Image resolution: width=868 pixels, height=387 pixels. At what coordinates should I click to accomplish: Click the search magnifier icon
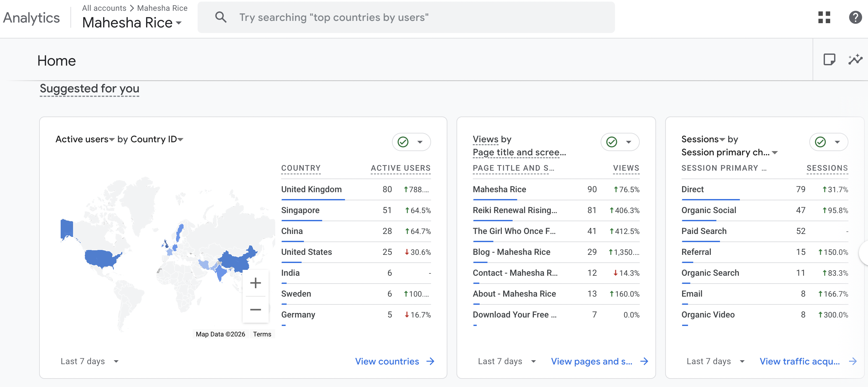coord(221,17)
